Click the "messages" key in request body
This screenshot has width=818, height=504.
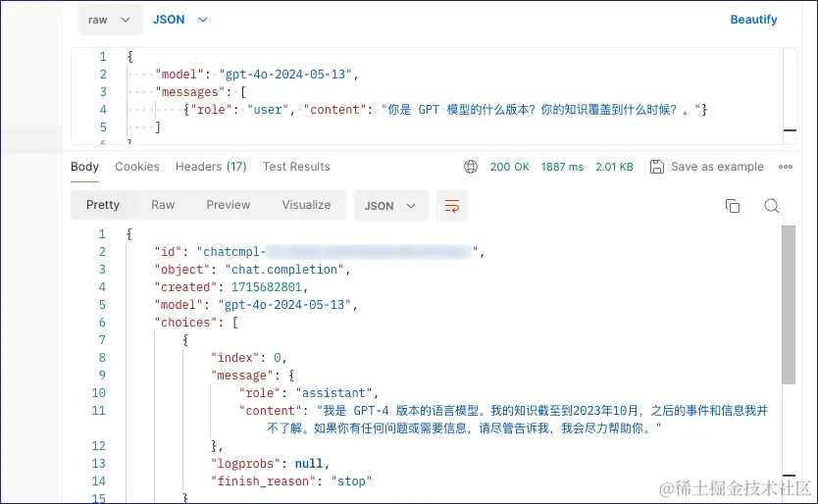pos(190,92)
